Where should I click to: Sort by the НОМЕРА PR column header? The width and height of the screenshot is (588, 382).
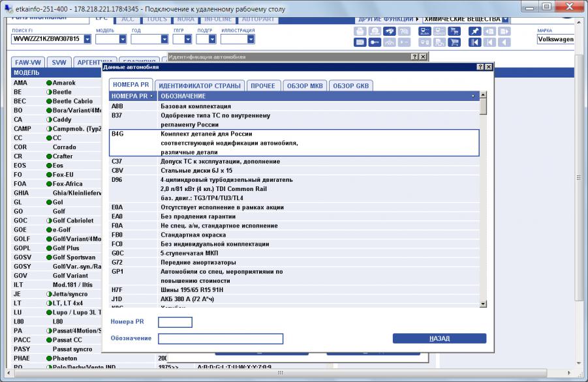pyautogui.click(x=133, y=96)
